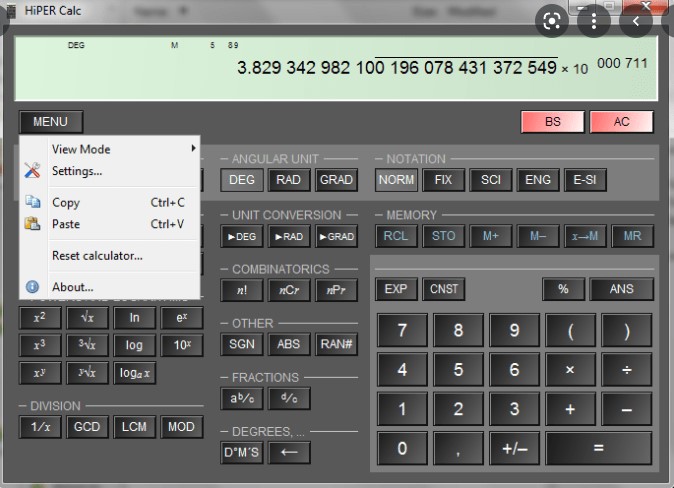Screen dimensions: 674x488
Task: Click the nCr combinations key
Action: click(x=289, y=290)
